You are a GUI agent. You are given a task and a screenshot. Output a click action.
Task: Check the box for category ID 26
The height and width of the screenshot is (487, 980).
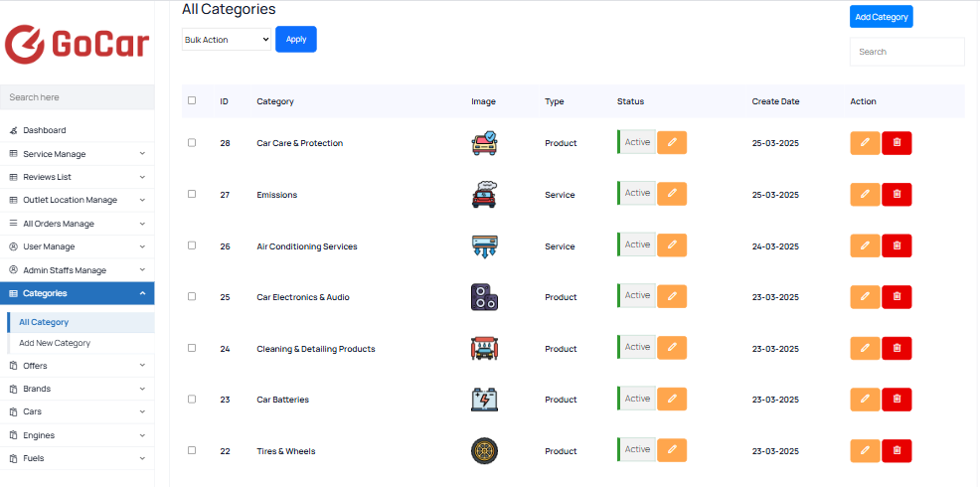tap(192, 245)
